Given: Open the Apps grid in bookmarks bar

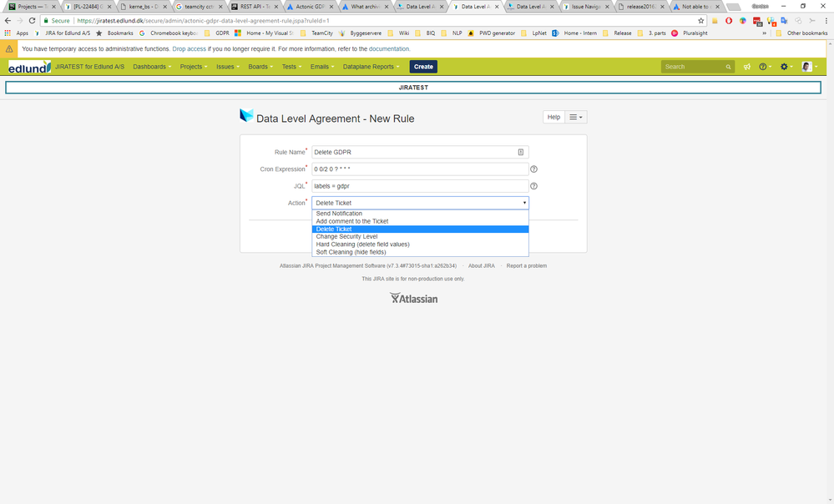Looking at the screenshot, I should coord(17,33).
